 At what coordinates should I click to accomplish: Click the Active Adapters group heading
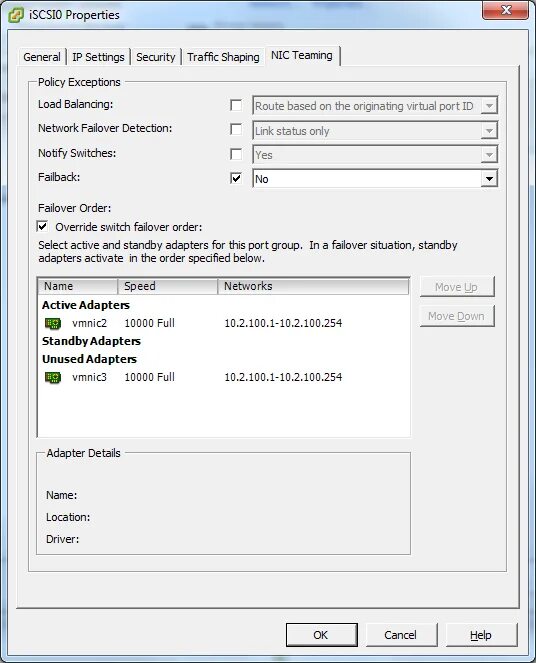(86, 305)
